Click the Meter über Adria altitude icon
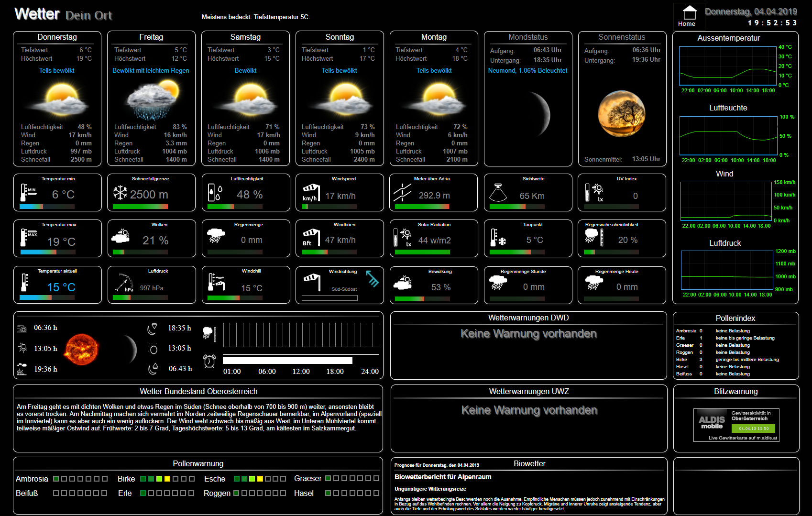The image size is (812, 516). click(x=403, y=193)
